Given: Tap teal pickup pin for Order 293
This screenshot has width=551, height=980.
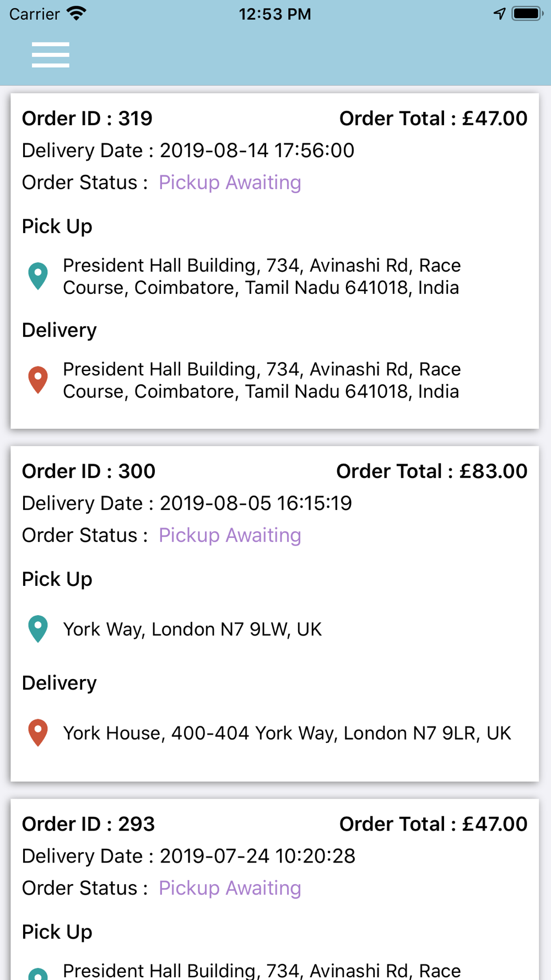Looking at the screenshot, I should [38, 973].
